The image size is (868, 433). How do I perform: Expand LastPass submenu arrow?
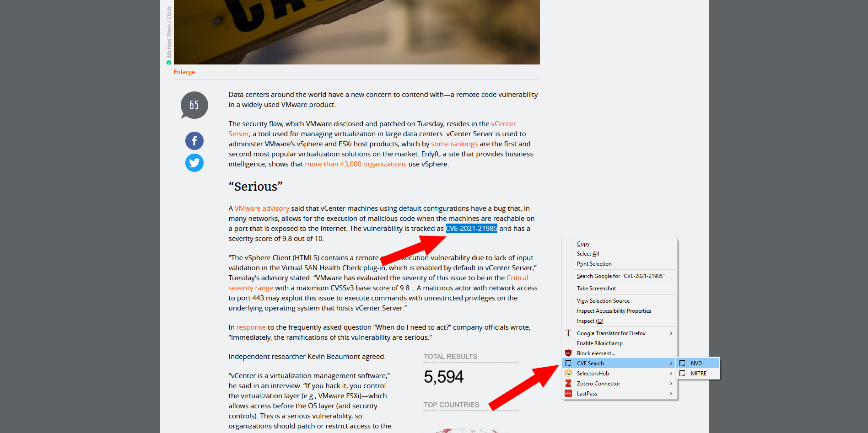click(671, 394)
